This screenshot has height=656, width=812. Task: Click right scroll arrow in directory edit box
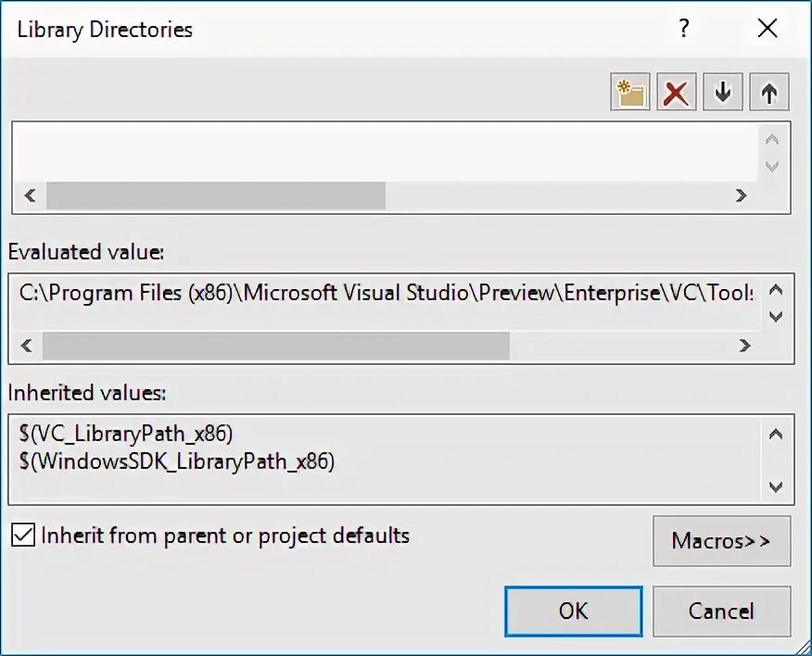(x=741, y=196)
